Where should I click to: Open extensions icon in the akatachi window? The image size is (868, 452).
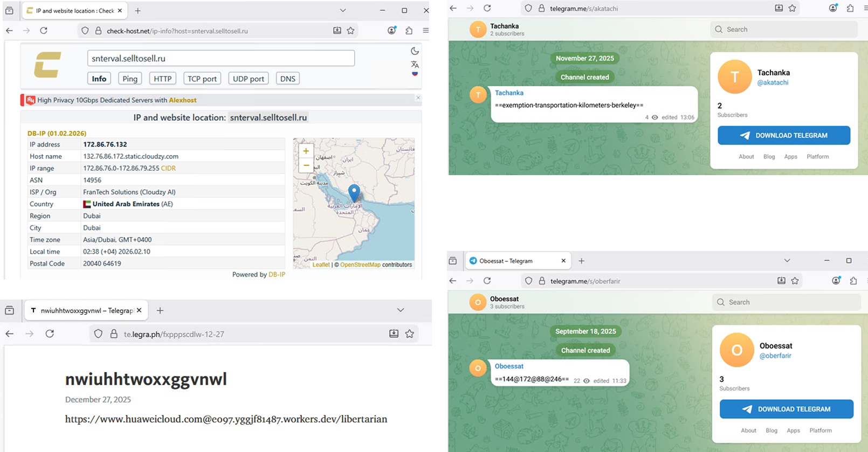(850, 8)
